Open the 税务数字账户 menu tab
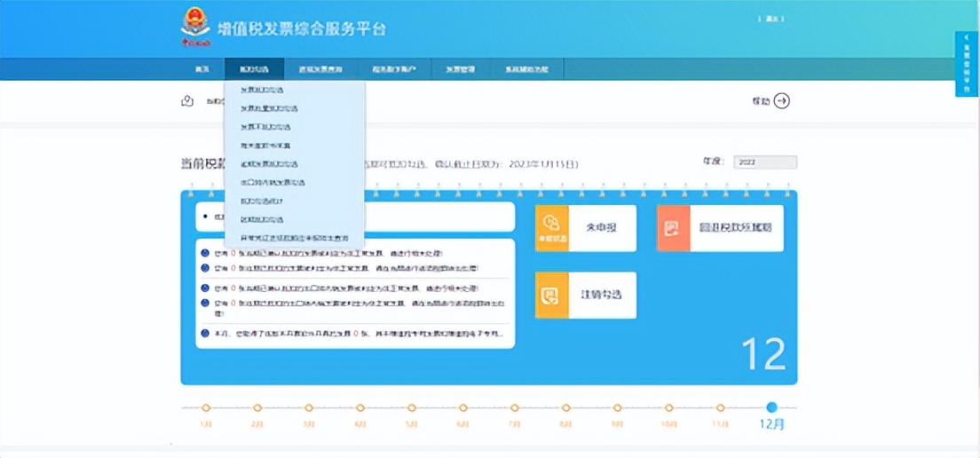Image resolution: width=980 pixels, height=458 pixels. click(394, 69)
